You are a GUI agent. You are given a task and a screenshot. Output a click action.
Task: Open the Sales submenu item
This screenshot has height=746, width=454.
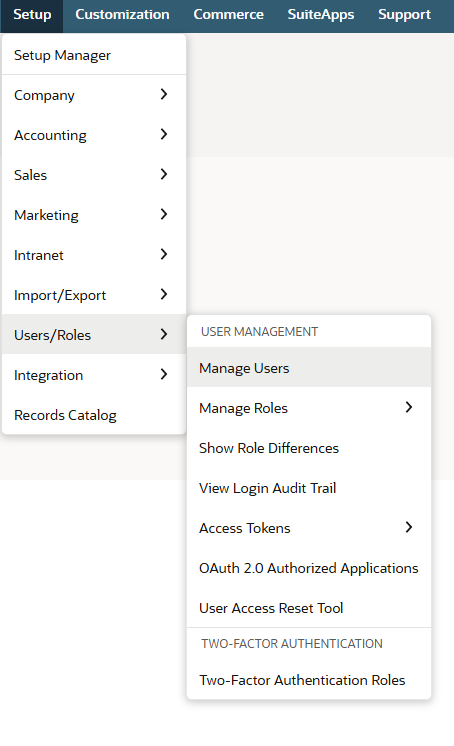[94, 175]
